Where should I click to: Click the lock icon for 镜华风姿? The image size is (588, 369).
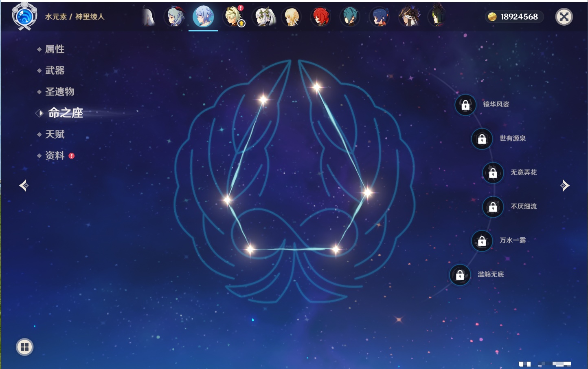point(465,105)
